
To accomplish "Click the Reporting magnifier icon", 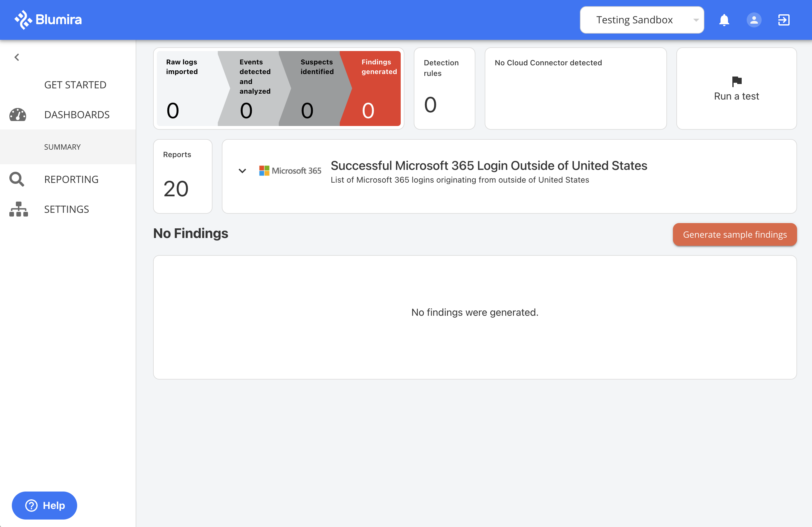I will 17,179.
